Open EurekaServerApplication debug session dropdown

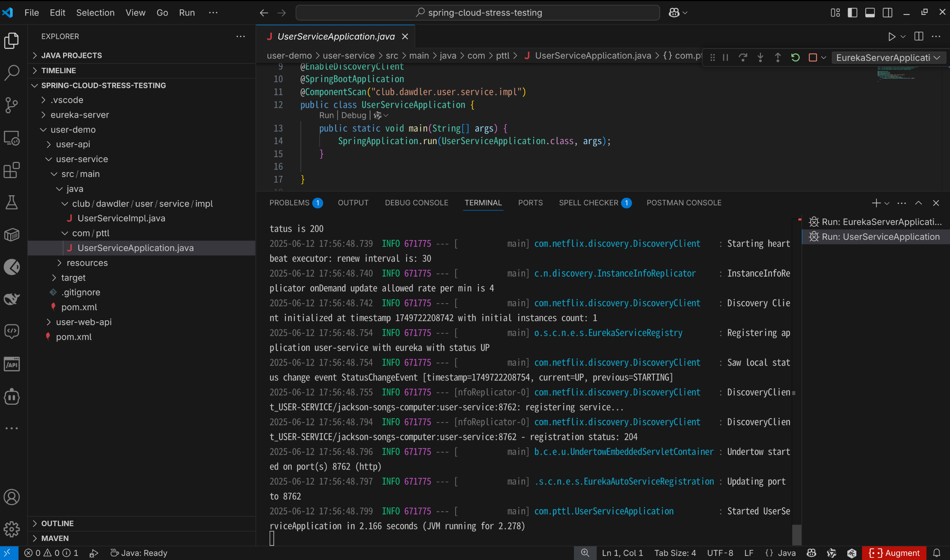click(x=888, y=57)
